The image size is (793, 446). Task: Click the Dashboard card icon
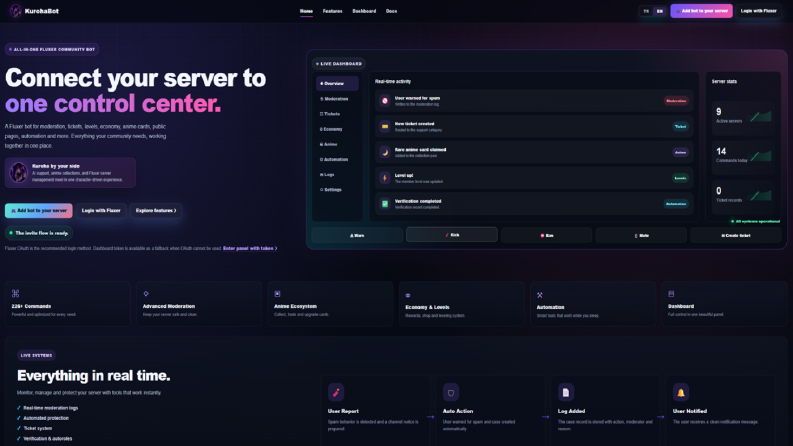pyautogui.click(x=671, y=294)
